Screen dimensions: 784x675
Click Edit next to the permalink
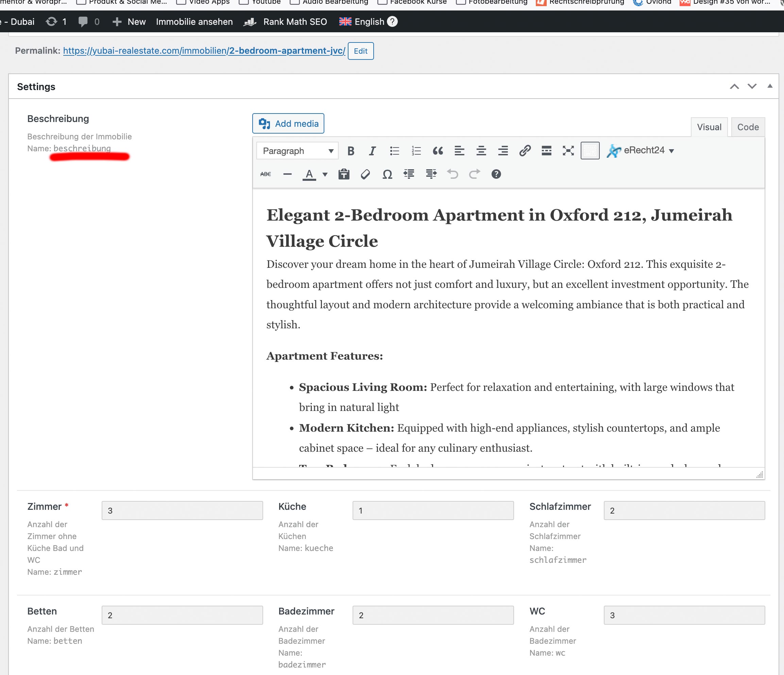[360, 51]
